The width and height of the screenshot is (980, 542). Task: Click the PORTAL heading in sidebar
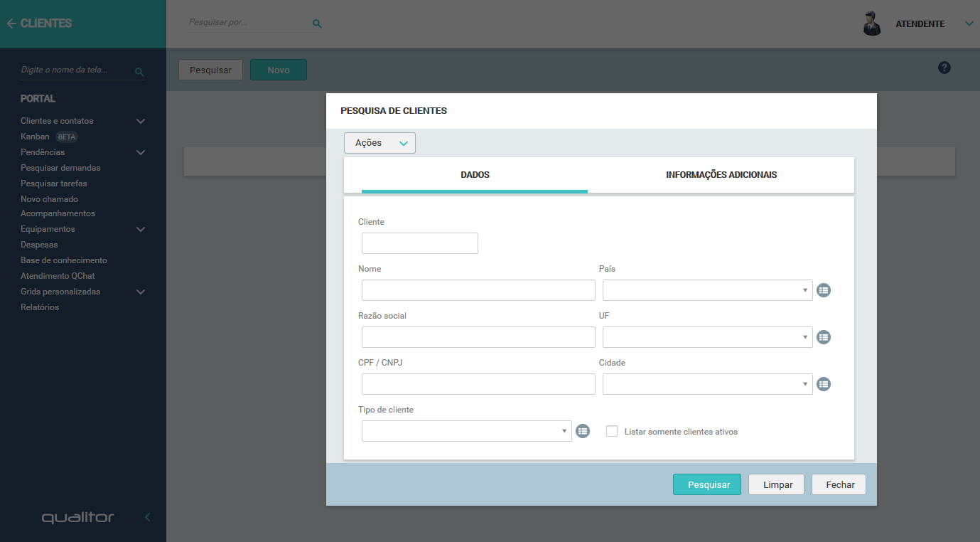pyautogui.click(x=38, y=99)
